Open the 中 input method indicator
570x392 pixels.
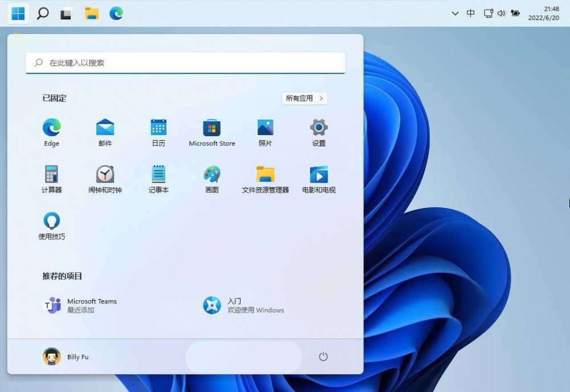pos(471,13)
